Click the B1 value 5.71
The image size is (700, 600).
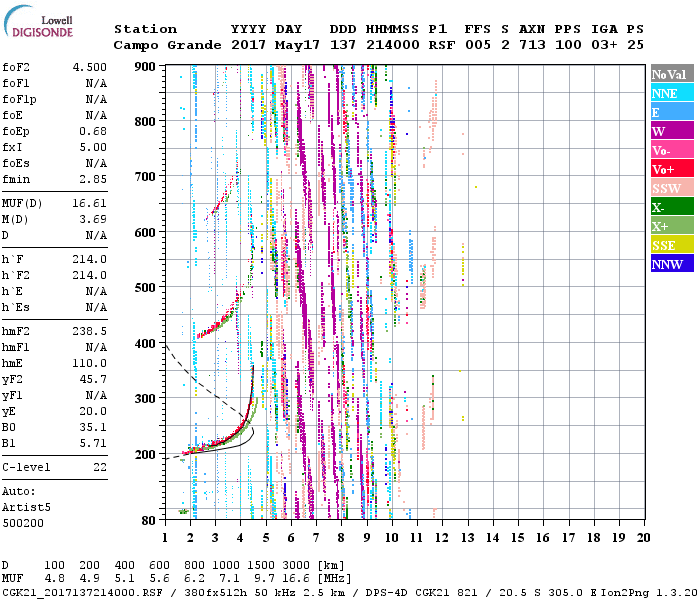point(93,443)
